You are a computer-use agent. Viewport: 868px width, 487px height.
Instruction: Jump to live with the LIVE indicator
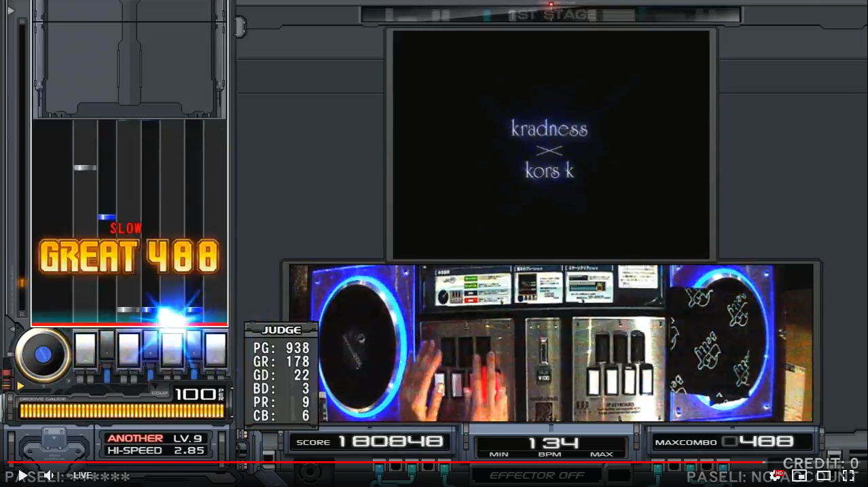(79, 475)
